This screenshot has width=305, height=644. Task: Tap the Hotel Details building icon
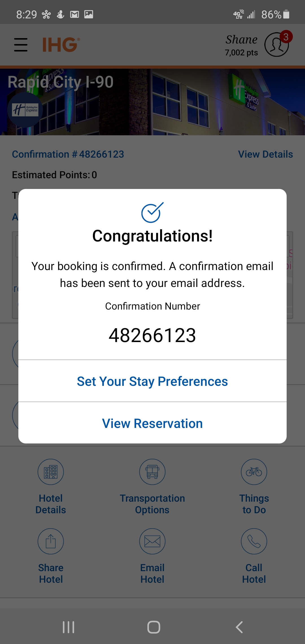click(x=51, y=472)
